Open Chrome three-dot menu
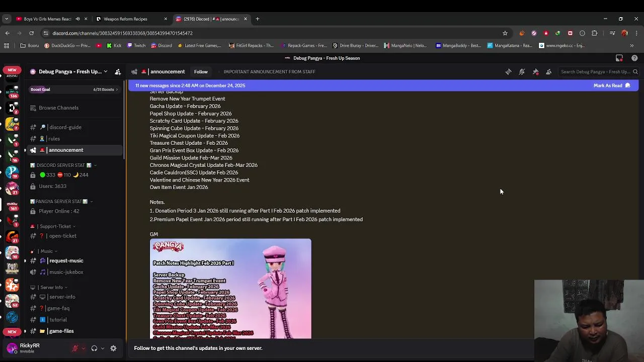The image size is (644, 362). coord(636,33)
